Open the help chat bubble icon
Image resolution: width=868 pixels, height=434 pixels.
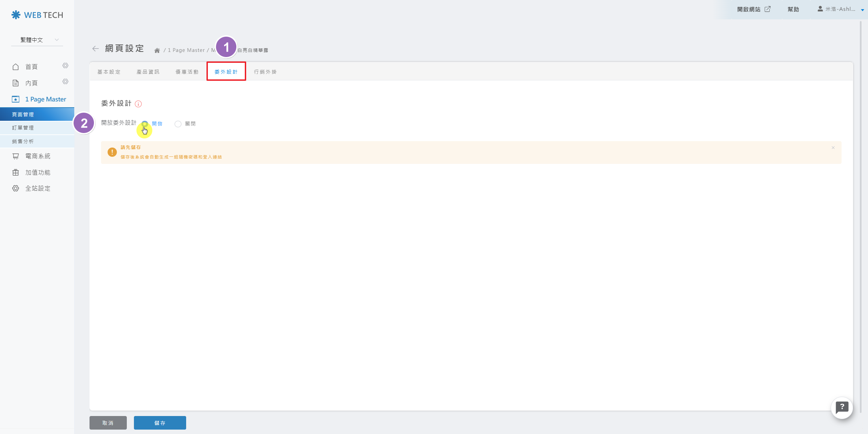[842, 408]
